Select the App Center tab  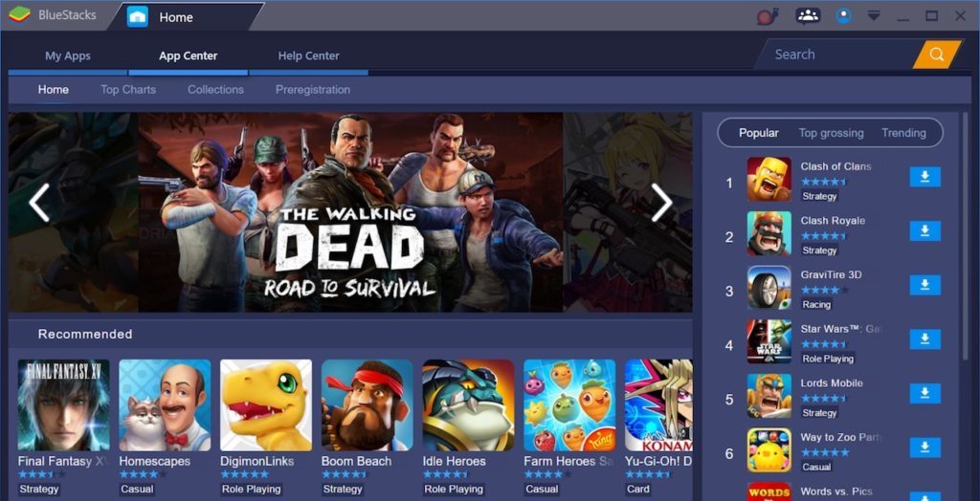point(189,55)
